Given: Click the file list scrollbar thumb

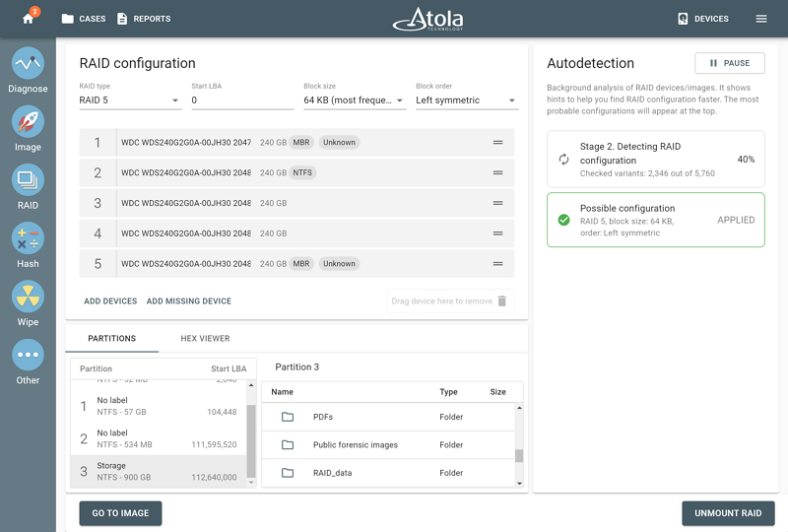Looking at the screenshot, I should click(x=519, y=455).
